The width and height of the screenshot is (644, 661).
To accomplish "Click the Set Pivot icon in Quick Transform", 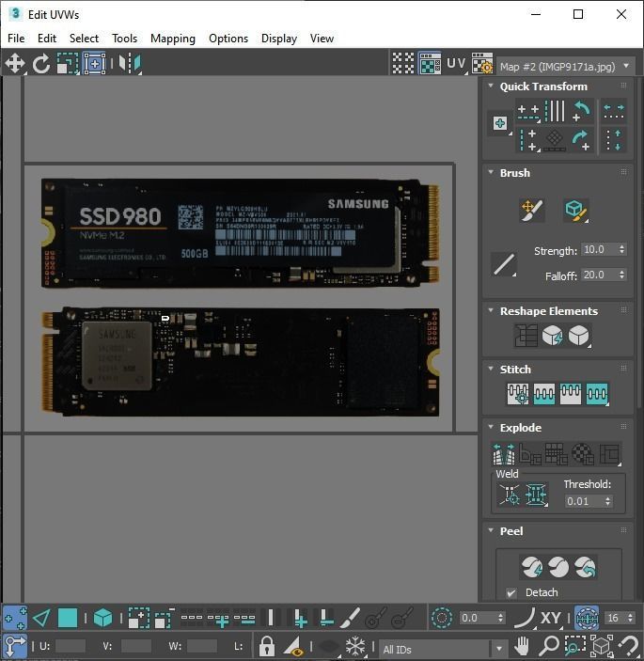I will (500, 123).
